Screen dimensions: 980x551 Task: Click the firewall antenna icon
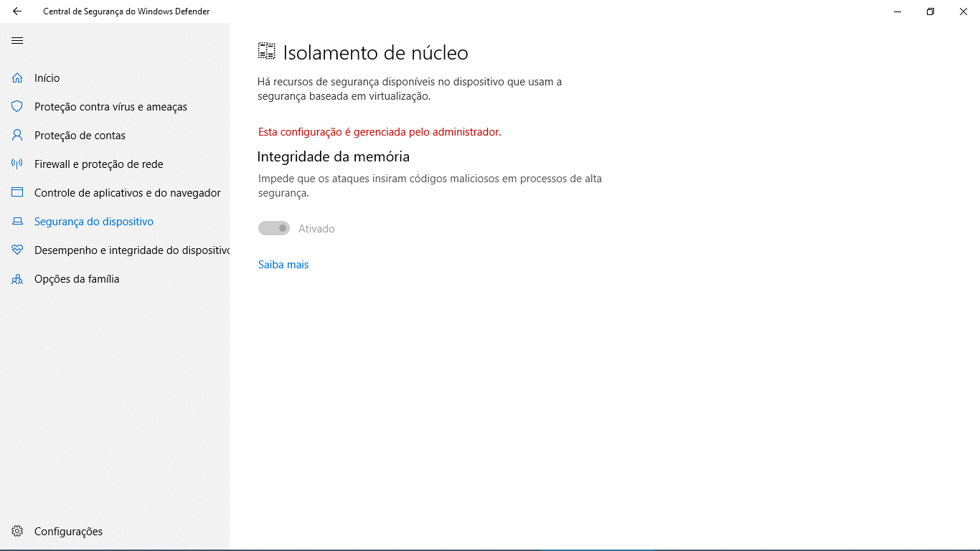click(x=17, y=164)
